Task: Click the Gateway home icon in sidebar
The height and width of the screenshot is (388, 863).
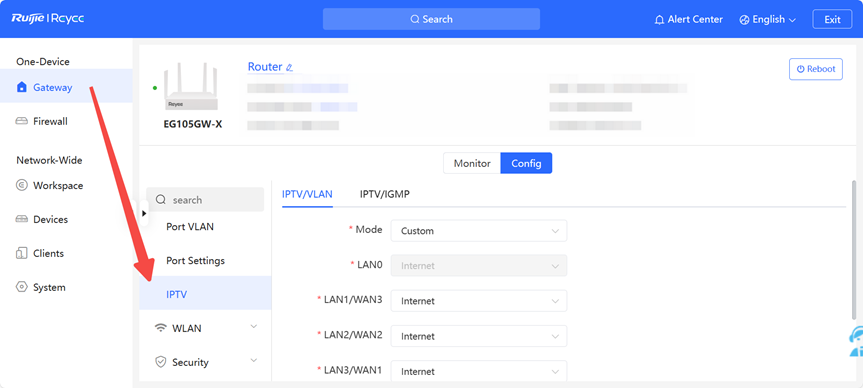Action: (21, 88)
